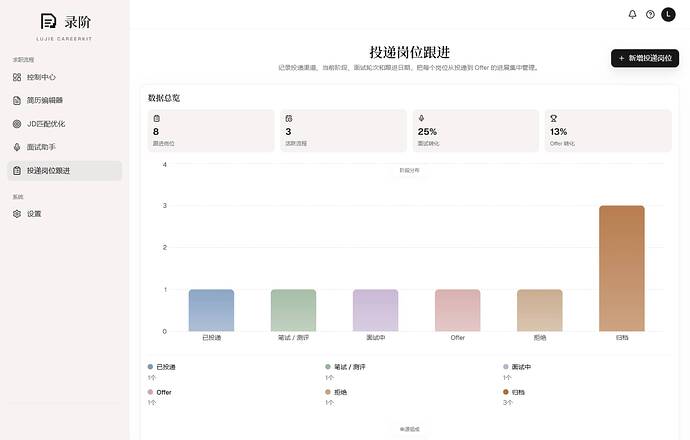This screenshot has height=440, width=690.
Task: Click the 数据总览 section heading
Action: pyautogui.click(x=164, y=98)
